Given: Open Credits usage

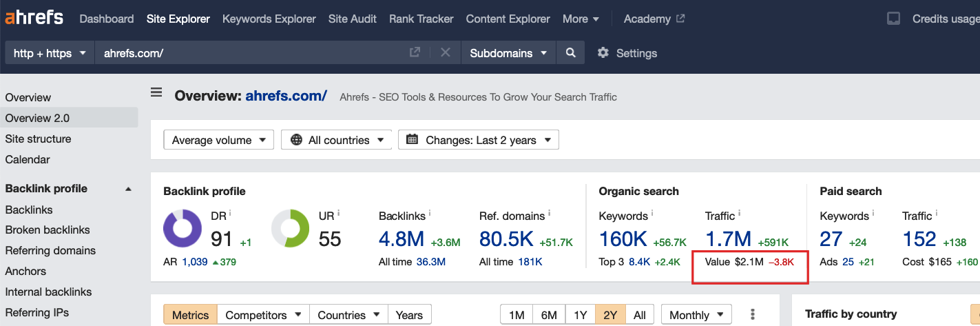Looking at the screenshot, I should click(x=946, y=19).
